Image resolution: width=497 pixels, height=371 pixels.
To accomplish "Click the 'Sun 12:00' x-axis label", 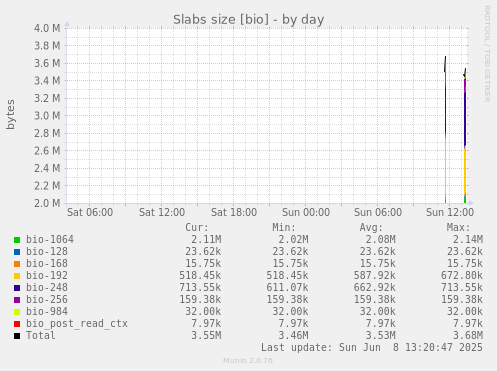I will pos(450,212).
